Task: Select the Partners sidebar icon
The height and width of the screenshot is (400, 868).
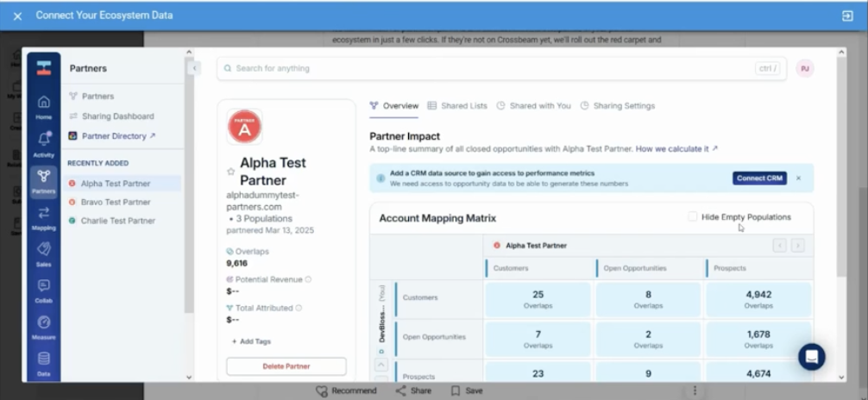Action: pyautogui.click(x=44, y=182)
